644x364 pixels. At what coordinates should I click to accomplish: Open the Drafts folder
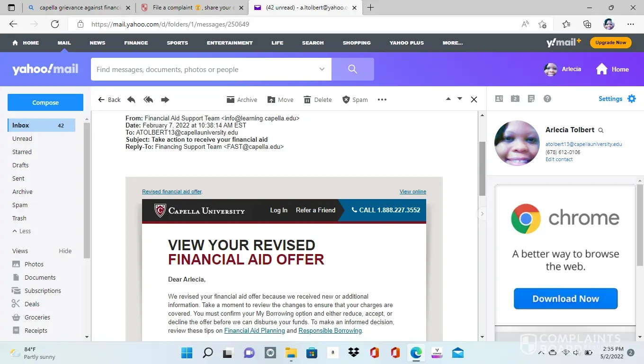[20, 165]
